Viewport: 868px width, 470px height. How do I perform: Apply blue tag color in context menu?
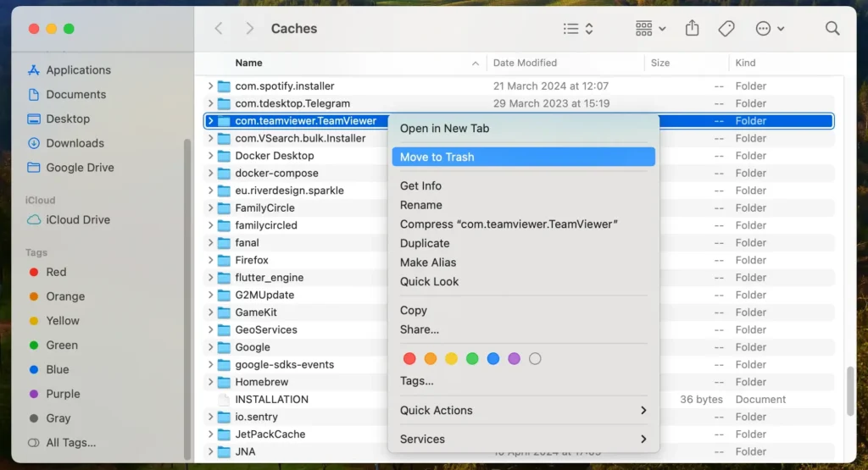point(493,359)
